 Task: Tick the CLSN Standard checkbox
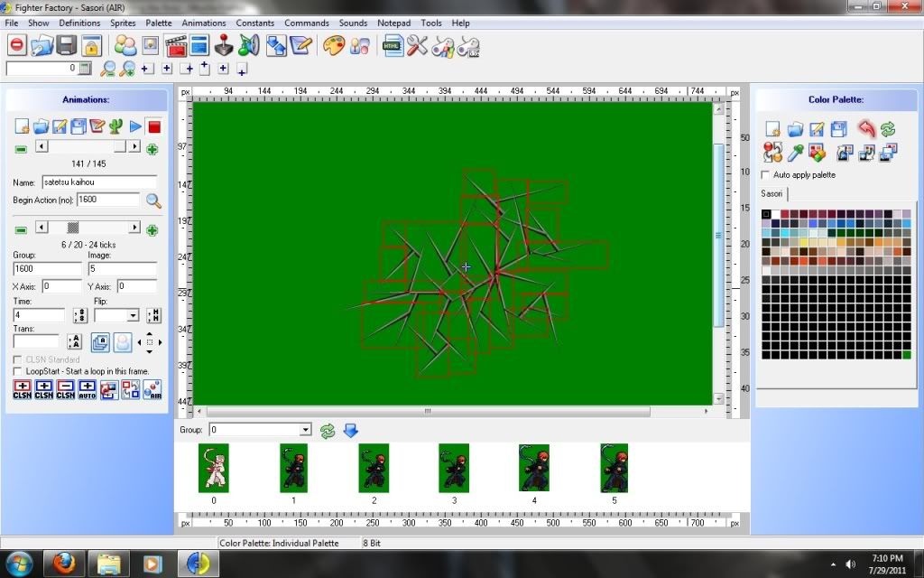[x=18, y=359]
